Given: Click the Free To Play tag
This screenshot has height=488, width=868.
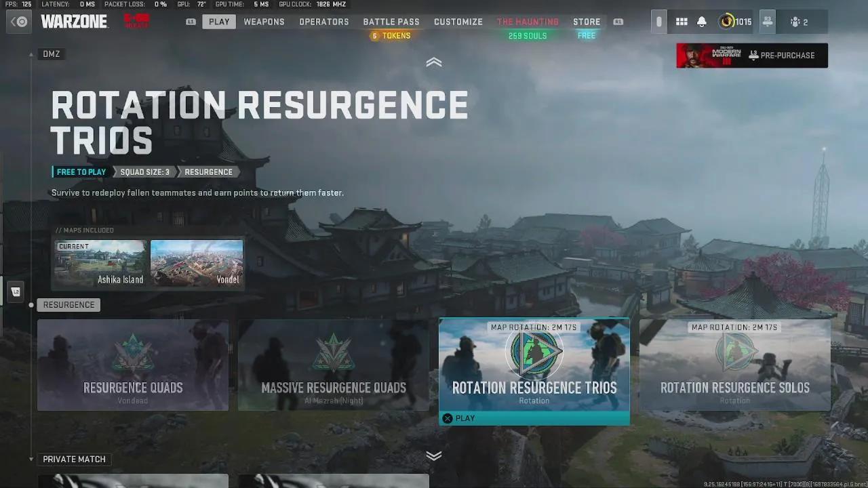Looking at the screenshot, I should pyautogui.click(x=81, y=172).
